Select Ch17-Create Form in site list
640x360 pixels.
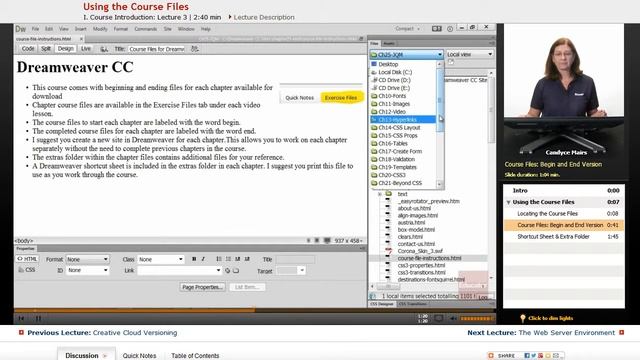(x=400, y=151)
